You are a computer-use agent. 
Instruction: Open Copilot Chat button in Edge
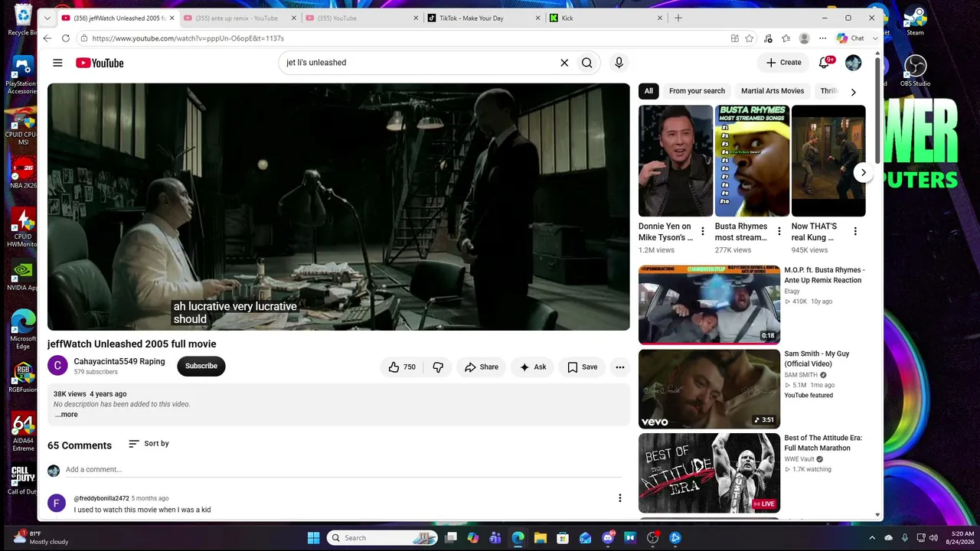851,38
